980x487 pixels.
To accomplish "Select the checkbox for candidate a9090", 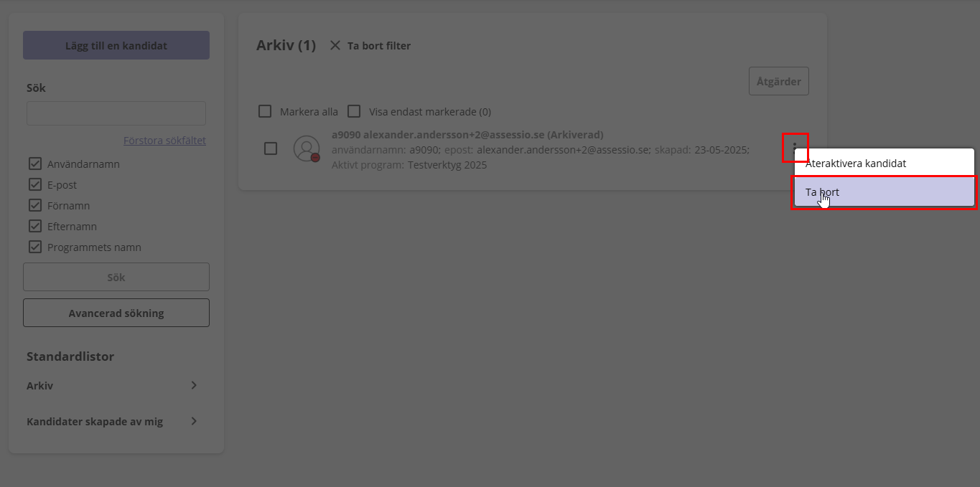I will tap(271, 148).
